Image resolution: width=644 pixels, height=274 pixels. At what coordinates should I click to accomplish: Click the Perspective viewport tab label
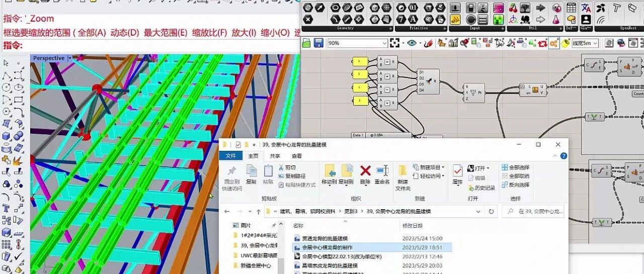49,58
